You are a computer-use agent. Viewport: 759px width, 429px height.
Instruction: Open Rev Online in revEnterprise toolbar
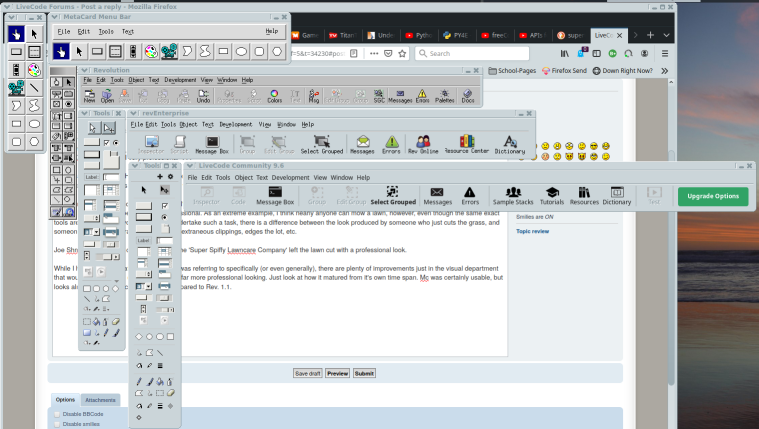click(x=423, y=145)
